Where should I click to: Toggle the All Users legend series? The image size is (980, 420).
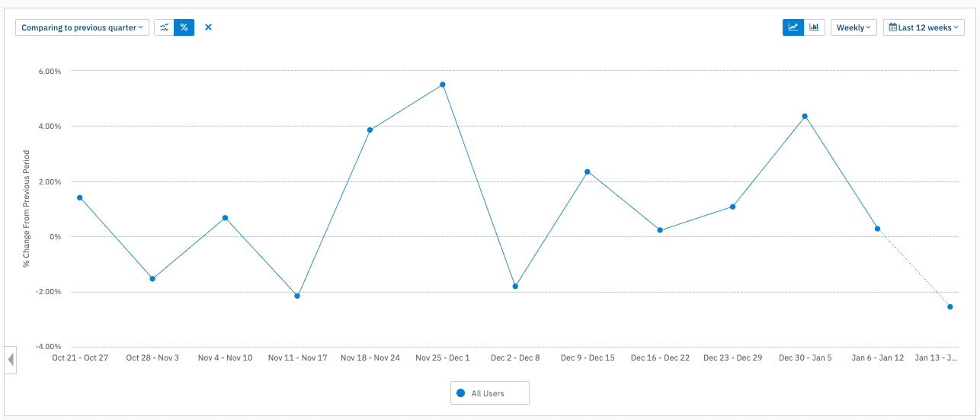pyautogui.click(x=489, y=393)
